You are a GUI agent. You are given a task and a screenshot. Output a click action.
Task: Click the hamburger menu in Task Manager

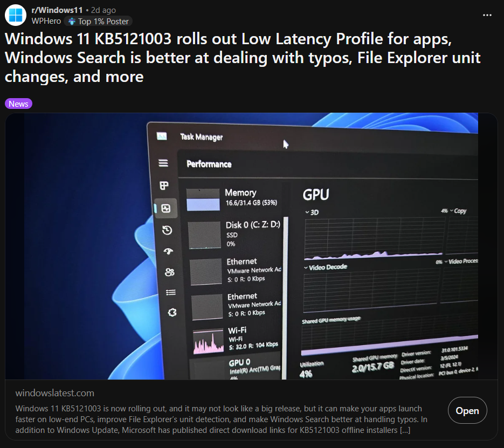(x=163, y=163)
